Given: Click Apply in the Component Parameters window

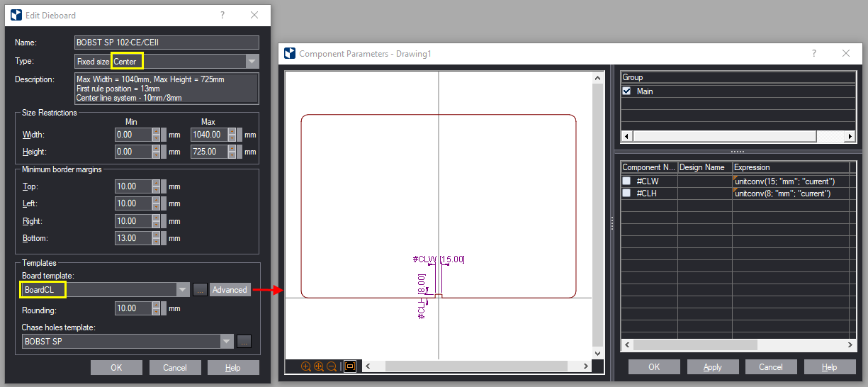Looking at the screenshot, I should coord(713,367).
